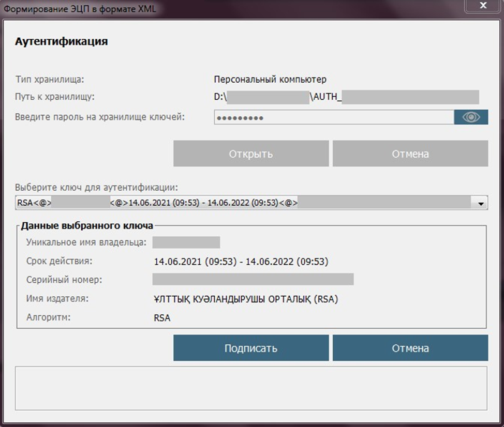Click the redacted owner unique name value
Image resolution: width=504 pixels, height=427 pixels.
[x=186, y=242]
